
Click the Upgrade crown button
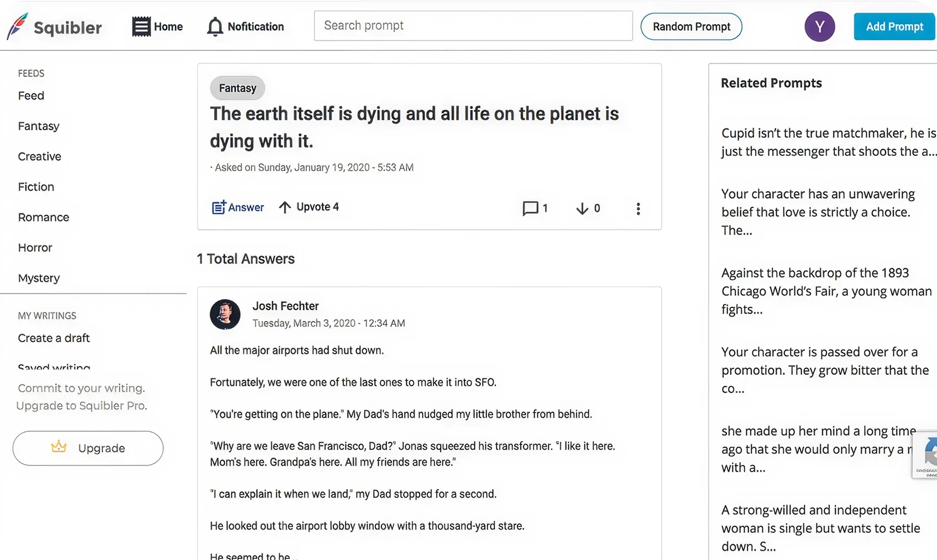[x=88, y=448]
